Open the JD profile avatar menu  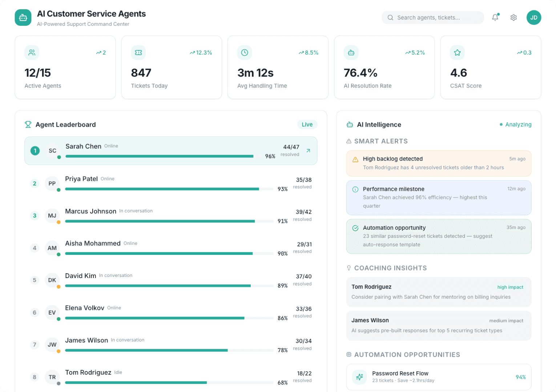tap(534, 17)
